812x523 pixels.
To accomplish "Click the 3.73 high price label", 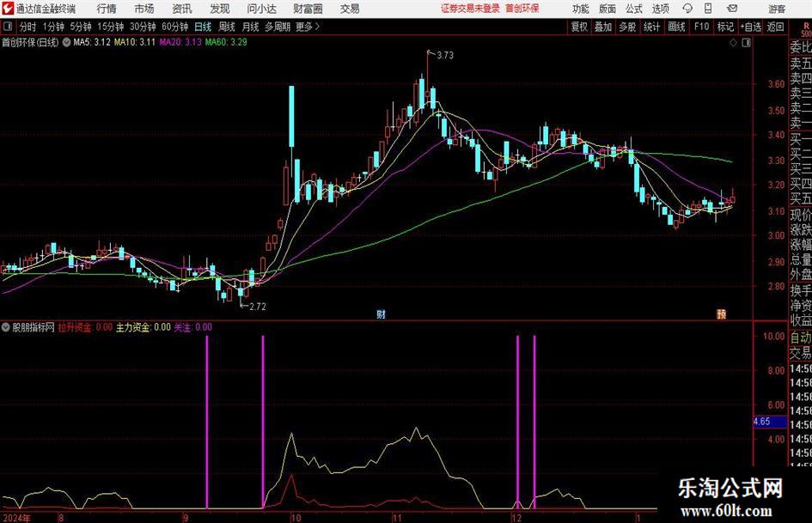I will point(445,56).
